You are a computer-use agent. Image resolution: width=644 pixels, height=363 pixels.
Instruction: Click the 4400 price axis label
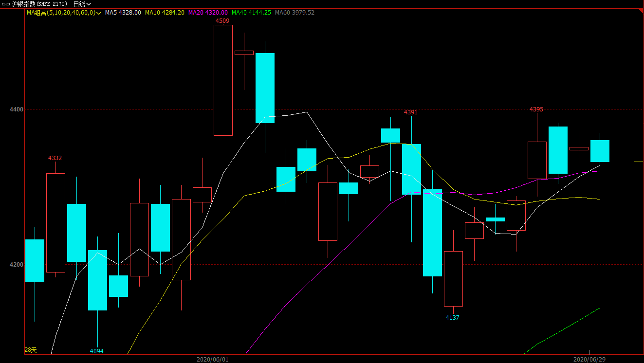pyautogui.click(x=17, y=109)
